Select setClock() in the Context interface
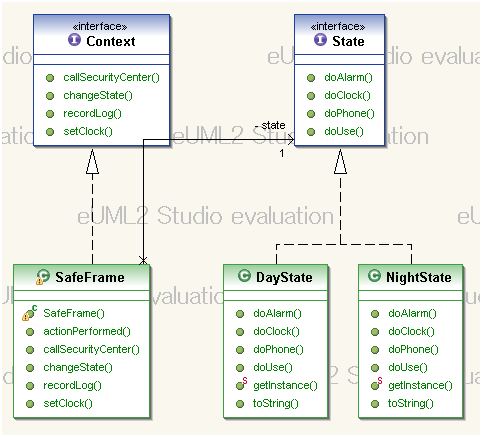The height and width of the screenshot is (437, 482). click(88, 131)
